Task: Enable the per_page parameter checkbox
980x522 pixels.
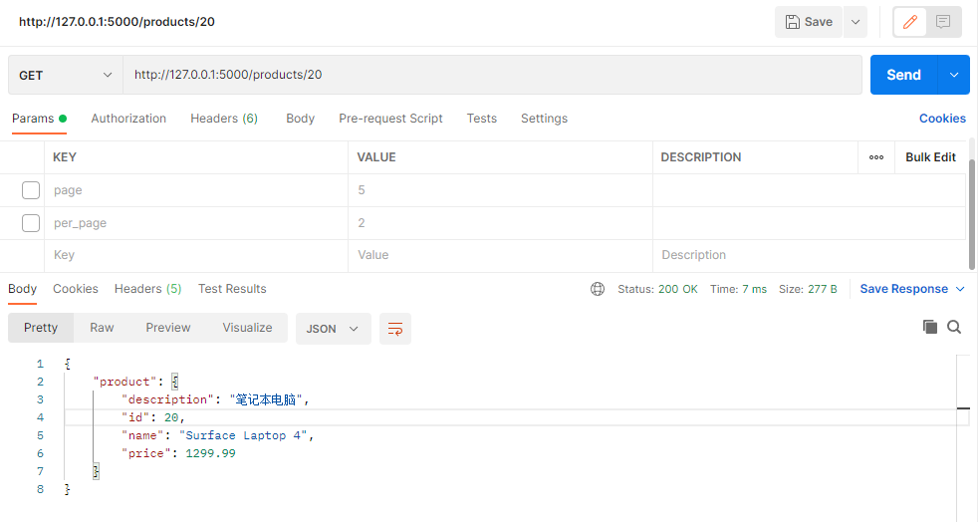Action: [31, 223]
